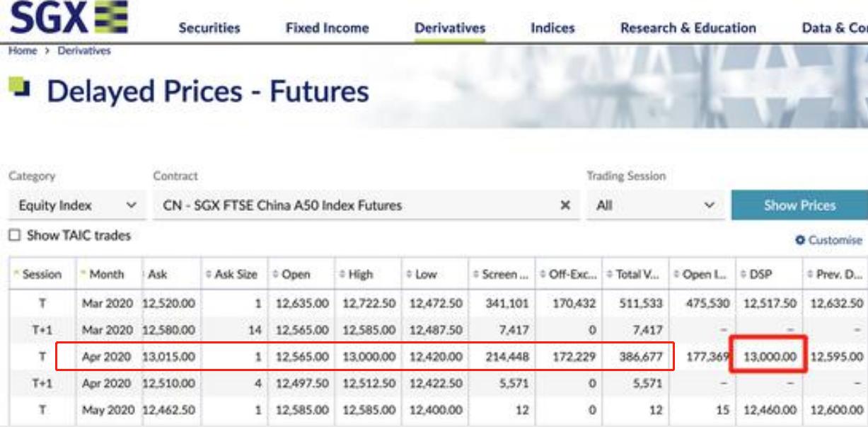Clear the contract field with X icon

click(565, 205)
